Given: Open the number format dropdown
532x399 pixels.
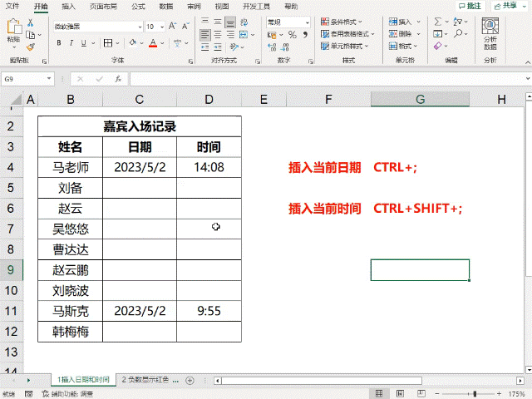Looking at the screenshot, I should point(307,22).
